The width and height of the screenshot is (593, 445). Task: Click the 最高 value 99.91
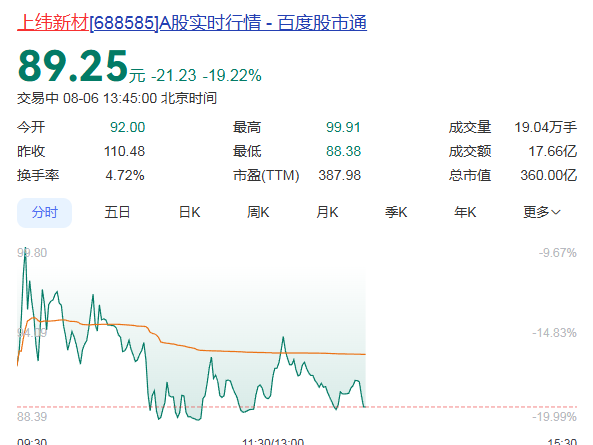(x=343, y=127)
